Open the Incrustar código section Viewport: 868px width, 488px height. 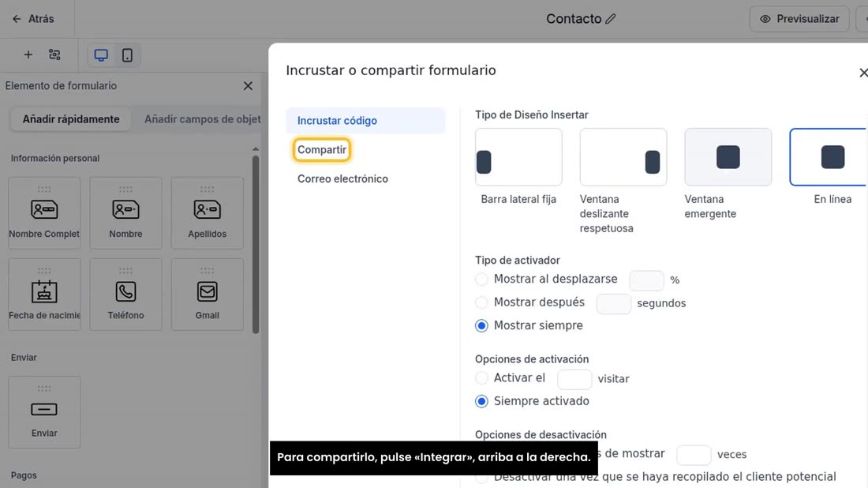tap(365, 120)
